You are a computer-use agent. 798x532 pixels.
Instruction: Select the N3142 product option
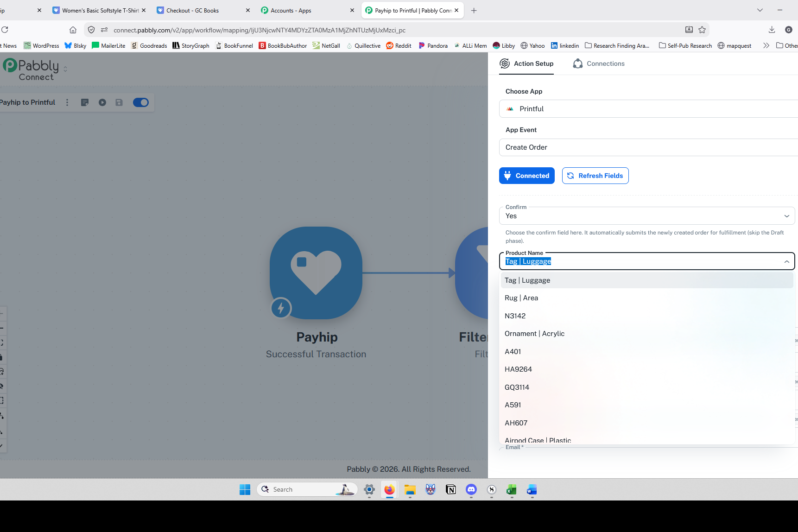tap(647, 316)
